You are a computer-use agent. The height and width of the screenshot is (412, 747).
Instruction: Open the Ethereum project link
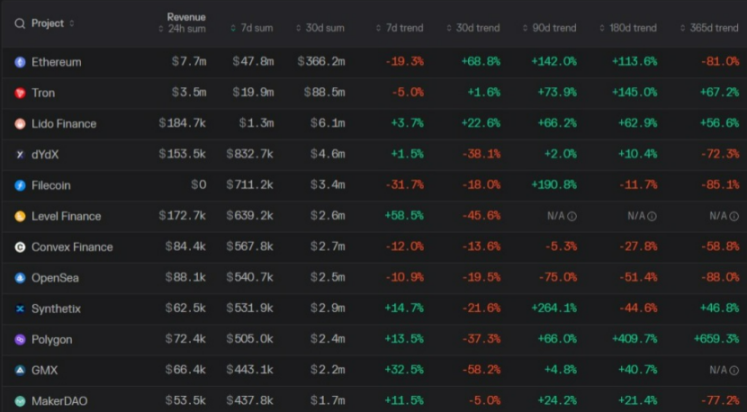(56, 62)
